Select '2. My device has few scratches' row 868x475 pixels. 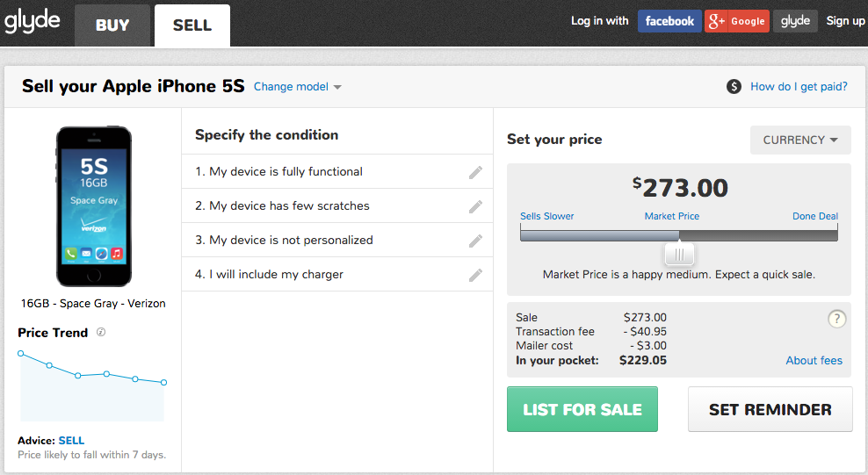337,205
